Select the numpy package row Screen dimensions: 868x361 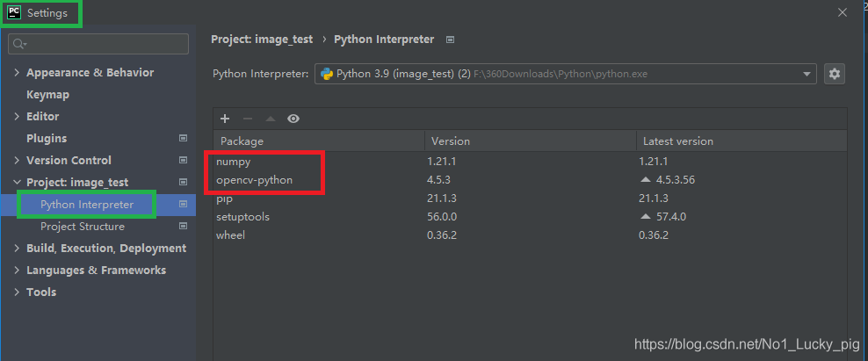tap(530, 162)
